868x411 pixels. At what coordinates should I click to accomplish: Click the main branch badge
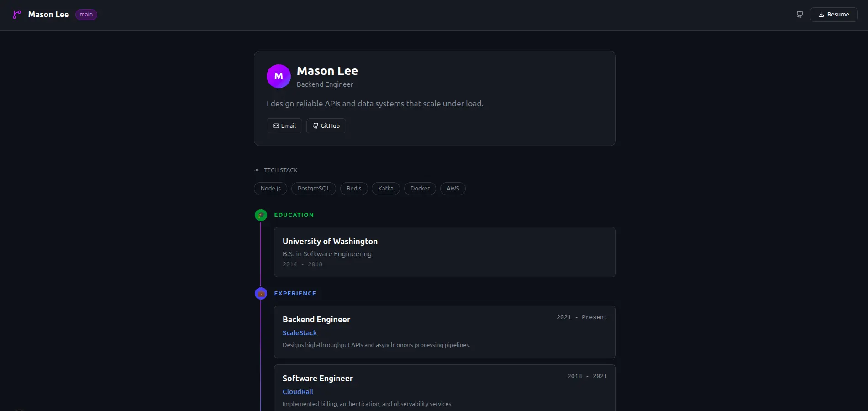tap(86, 15)
